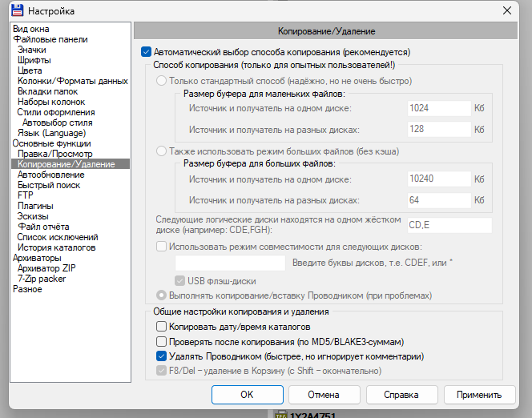Open Язык (Language) page

click(x=51, y=133)
